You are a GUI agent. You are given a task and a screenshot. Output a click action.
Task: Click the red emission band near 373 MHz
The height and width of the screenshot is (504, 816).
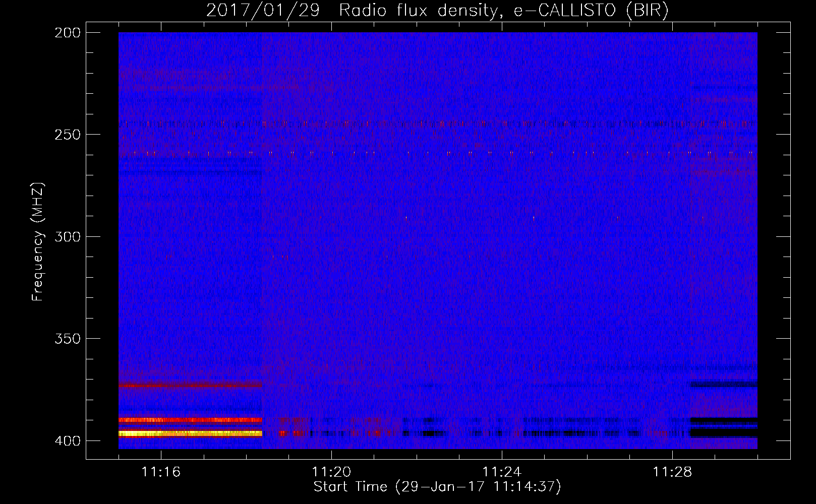[x=190, y=385]
